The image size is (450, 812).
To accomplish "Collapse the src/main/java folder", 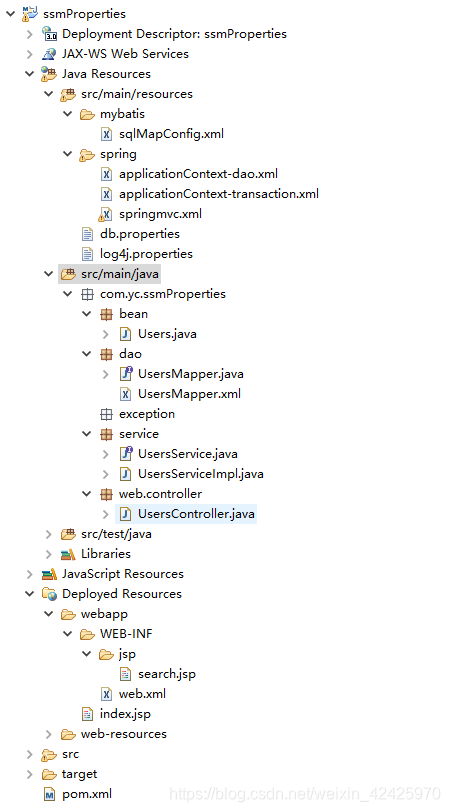I will point(49,274).
